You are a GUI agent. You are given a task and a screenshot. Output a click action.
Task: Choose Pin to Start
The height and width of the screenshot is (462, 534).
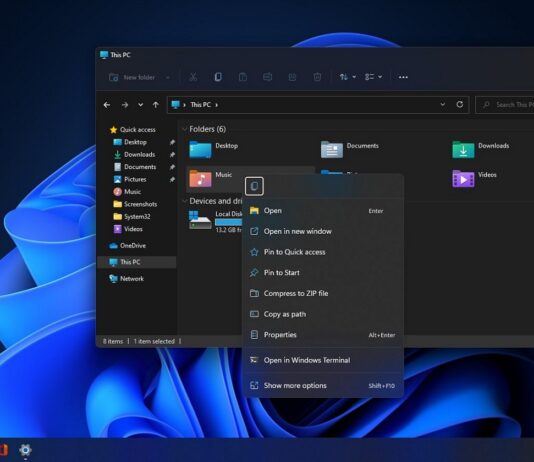point(324,273)
